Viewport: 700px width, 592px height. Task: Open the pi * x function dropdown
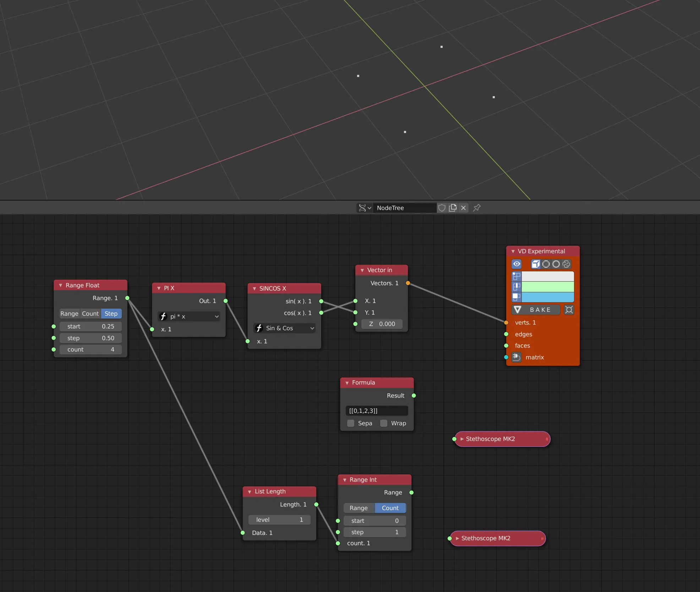(x=189, y=316)
